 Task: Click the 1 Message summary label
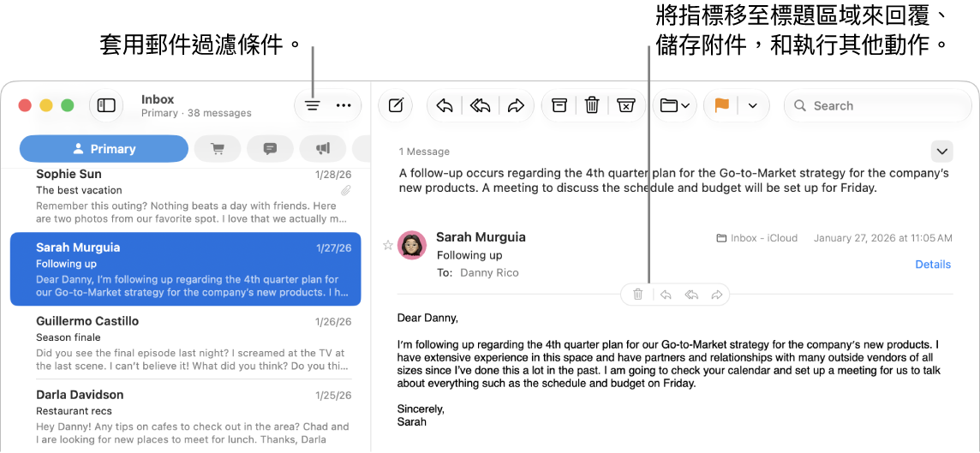pyautogui.click(x=424, y=152)
